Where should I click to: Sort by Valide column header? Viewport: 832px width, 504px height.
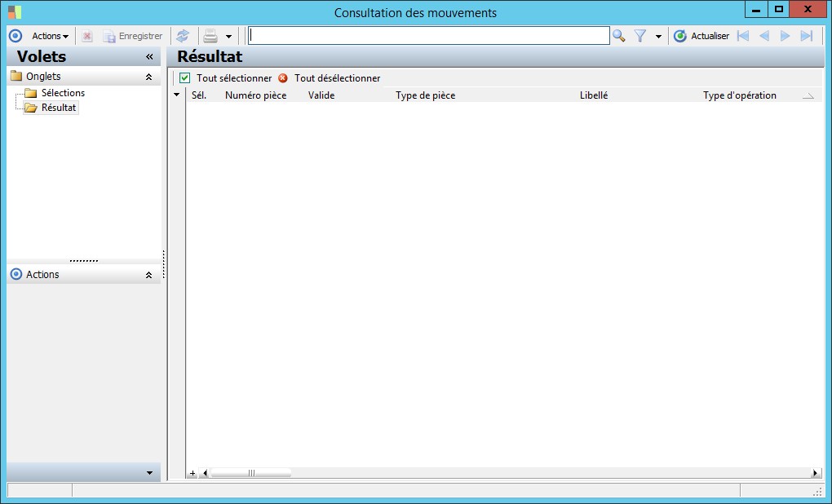[321, 95]
